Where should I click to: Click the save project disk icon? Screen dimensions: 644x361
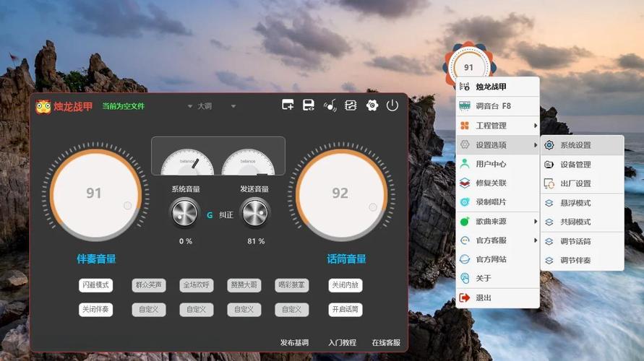(309, 105)
